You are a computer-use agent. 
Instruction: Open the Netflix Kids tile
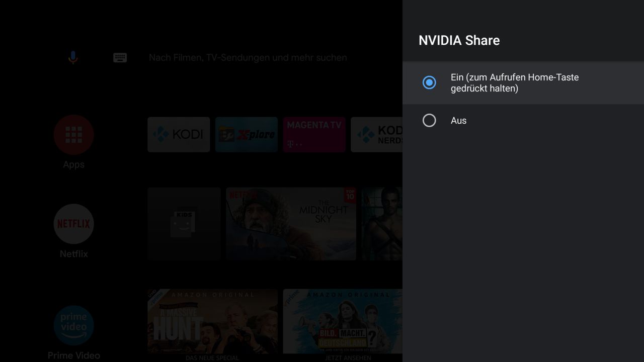click(184, 224)
